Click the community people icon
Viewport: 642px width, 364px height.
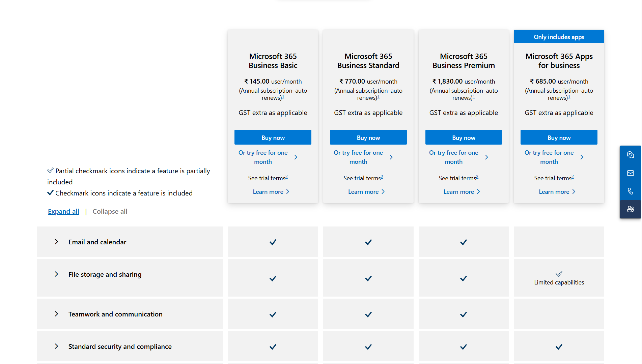point(630,209)
